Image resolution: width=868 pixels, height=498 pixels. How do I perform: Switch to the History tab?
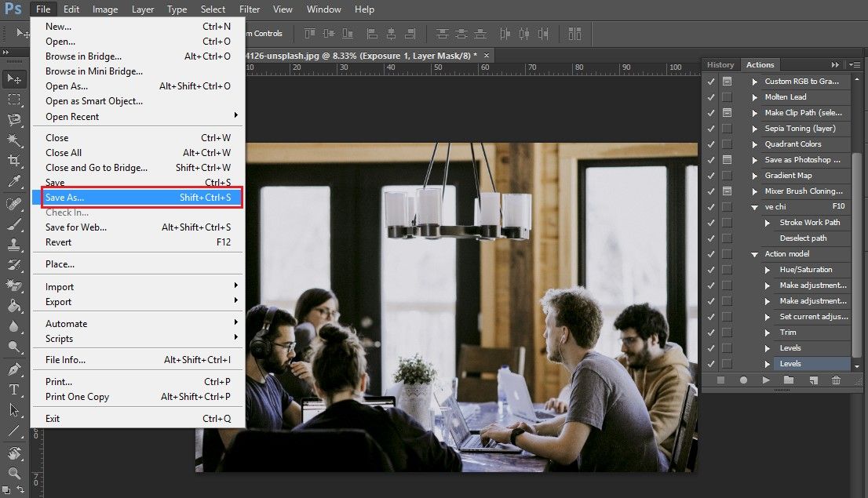(720, 64)
